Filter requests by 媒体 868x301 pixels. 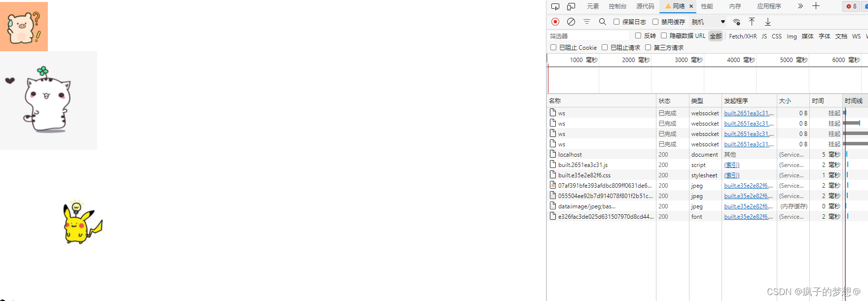pyautogui.click(x=807, y=36)
